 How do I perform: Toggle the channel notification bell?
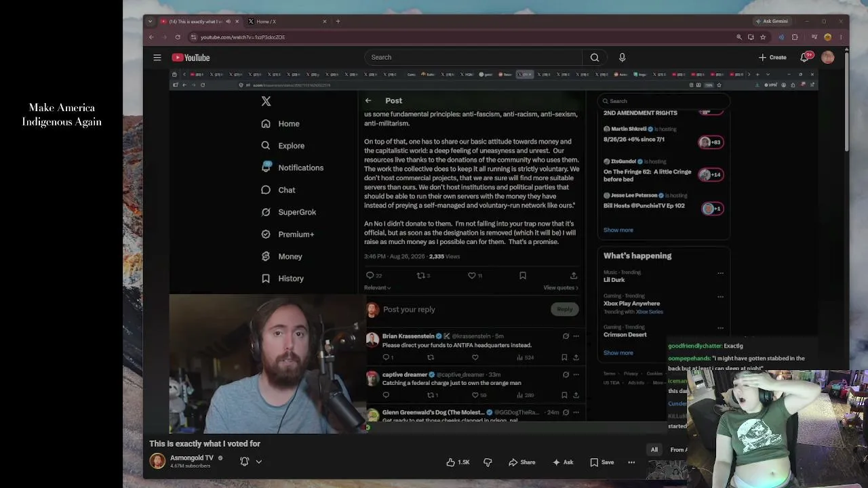pos(244,462)
